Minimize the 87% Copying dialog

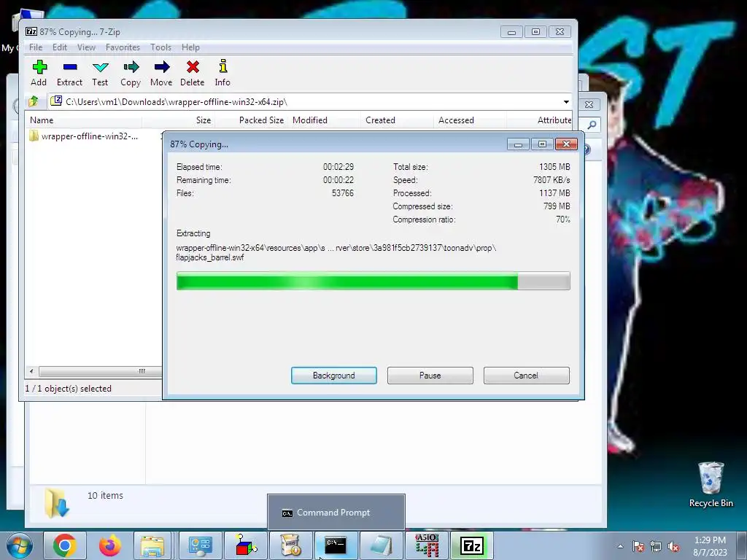[x=519, y=144]
